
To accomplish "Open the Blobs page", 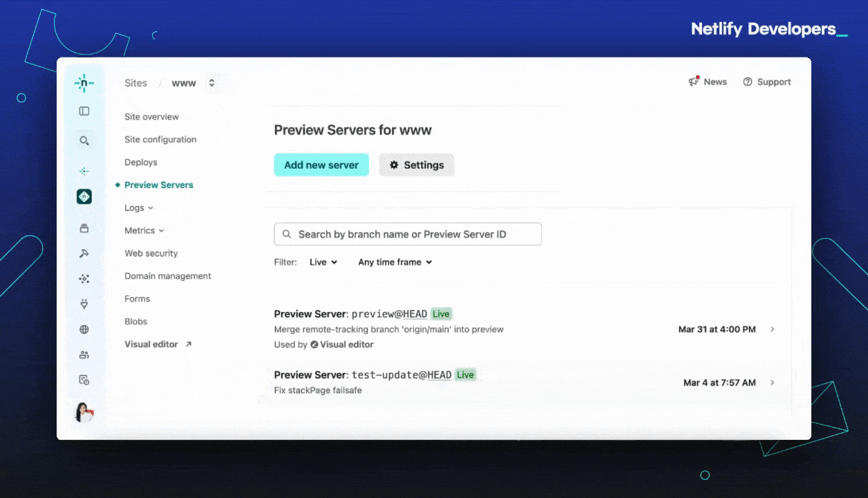I will 136,322.
